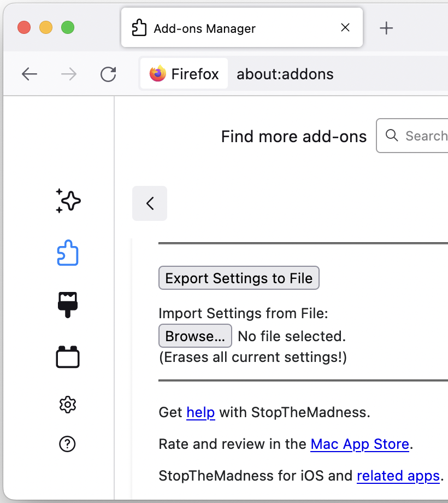
Task: Return to the add-on list with the back chevron
Action: click(x=150, y=203)
